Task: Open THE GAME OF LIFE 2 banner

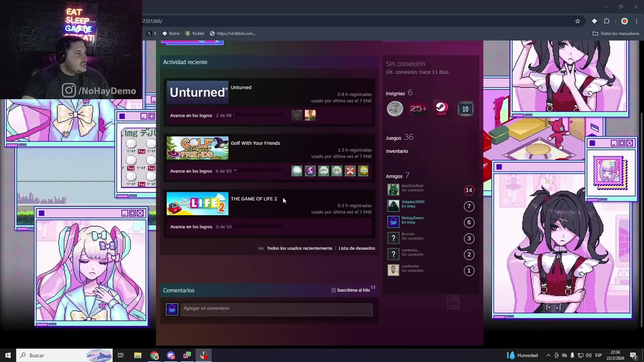Action: 197,204
